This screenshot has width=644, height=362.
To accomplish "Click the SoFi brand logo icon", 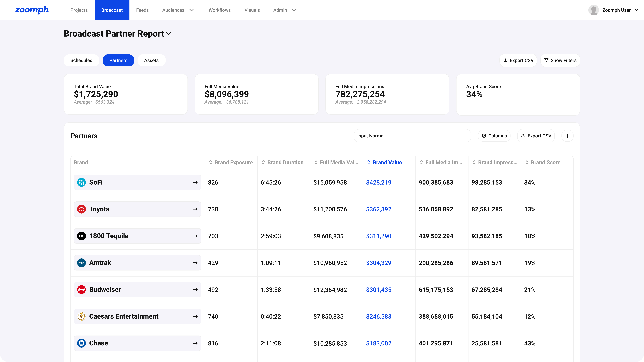I will [82, 182].
